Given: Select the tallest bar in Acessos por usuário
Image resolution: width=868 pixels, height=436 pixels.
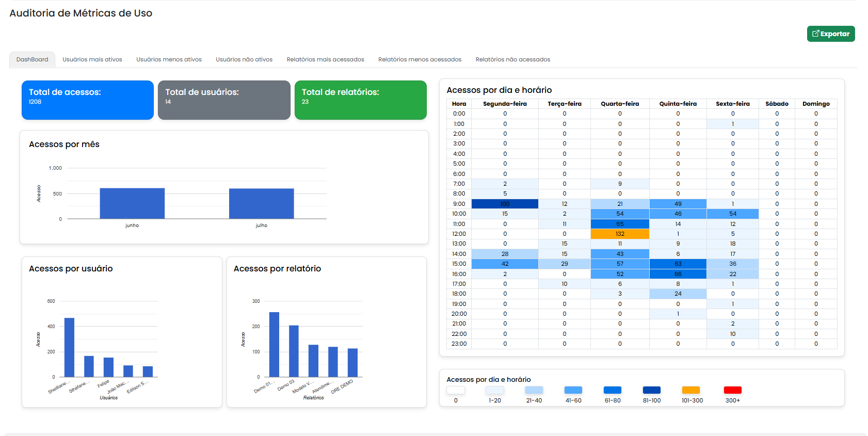Looking at the screenshot, I should [69, 347].
